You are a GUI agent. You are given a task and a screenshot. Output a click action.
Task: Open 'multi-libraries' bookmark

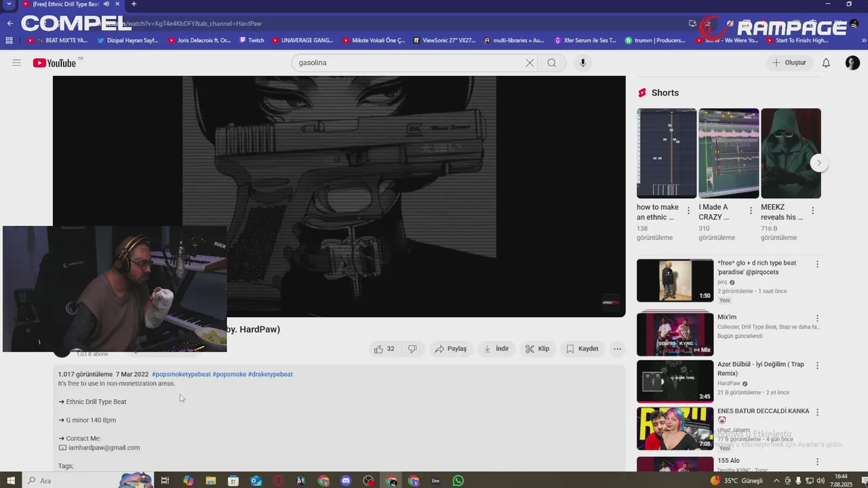coord(514,41)
